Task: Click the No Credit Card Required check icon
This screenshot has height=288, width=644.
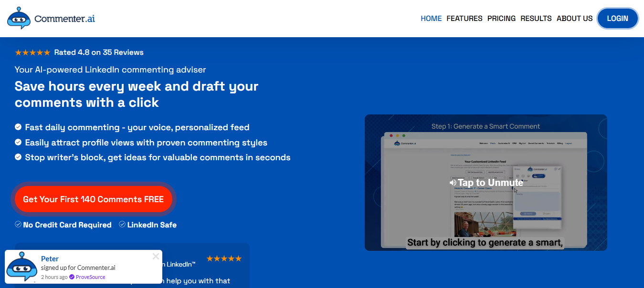Action: tap(18, 224)
